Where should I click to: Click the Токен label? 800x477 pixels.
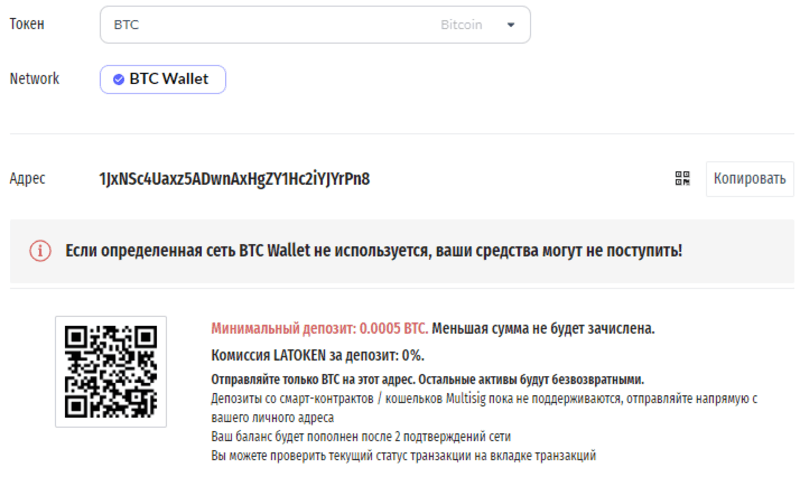27,24
